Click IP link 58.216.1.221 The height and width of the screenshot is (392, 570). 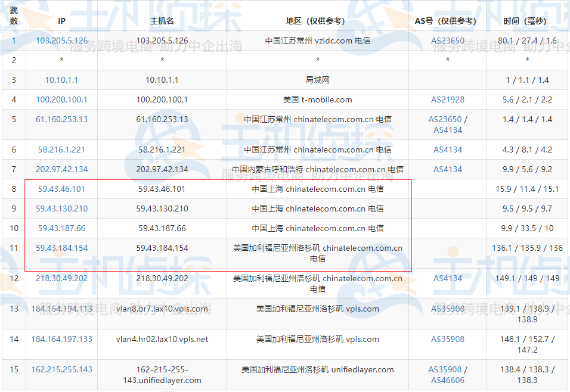click(x=61, y=150)
